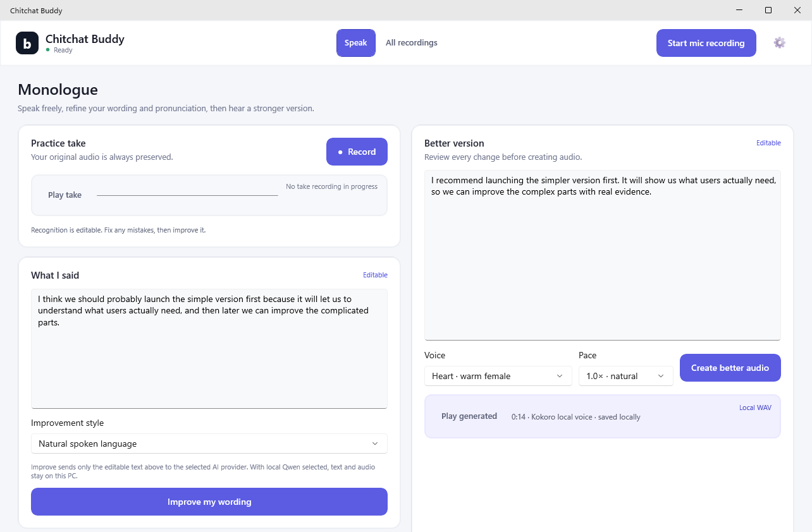
Task: Click the Chitchat Buddy "b" logo
Action: [27, 43]
